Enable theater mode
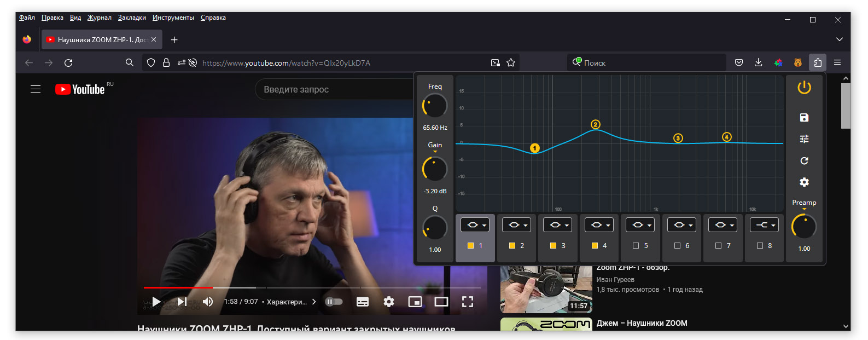Image resolution: width=868 pixels, height=340 pixels. 441,302
